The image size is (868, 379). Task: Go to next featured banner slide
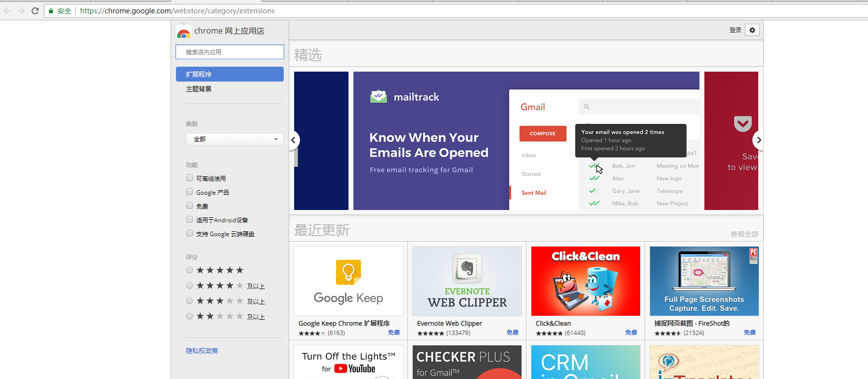(x=759, y=140)
